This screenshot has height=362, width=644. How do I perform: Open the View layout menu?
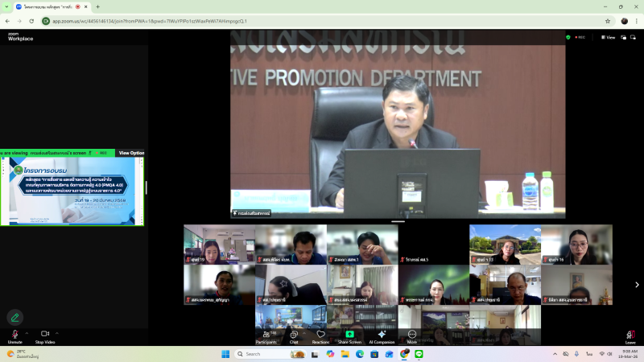point(607,37)
